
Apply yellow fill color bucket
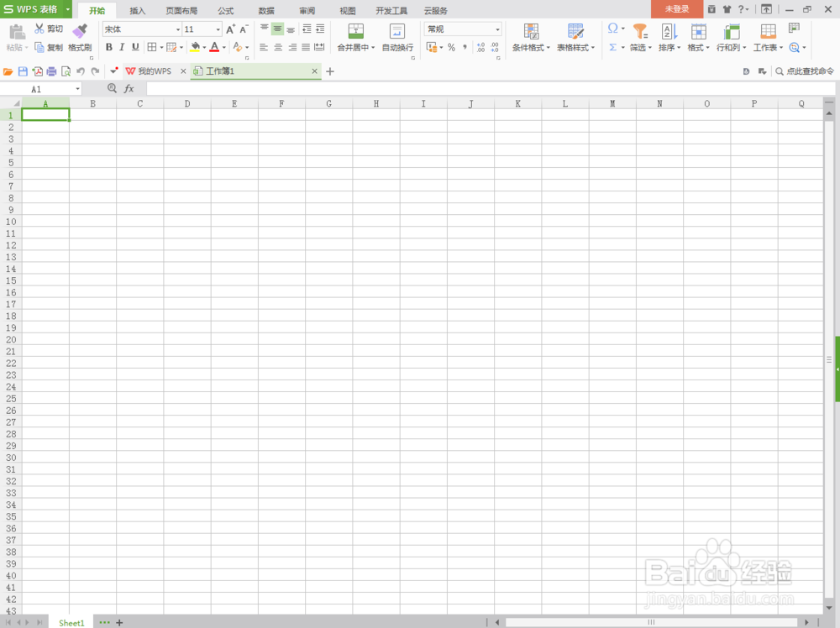coord(195,47)
